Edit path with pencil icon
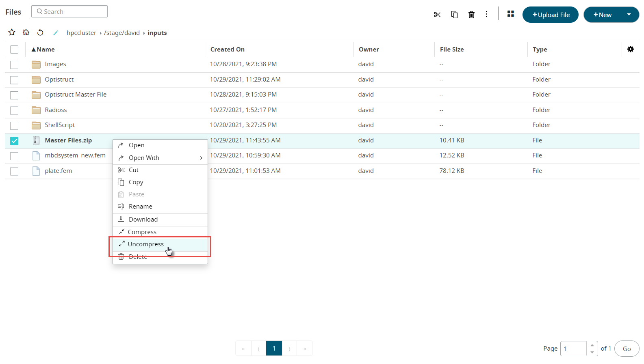The width and height of the screenshot is (644, 364). coord(56,33)
